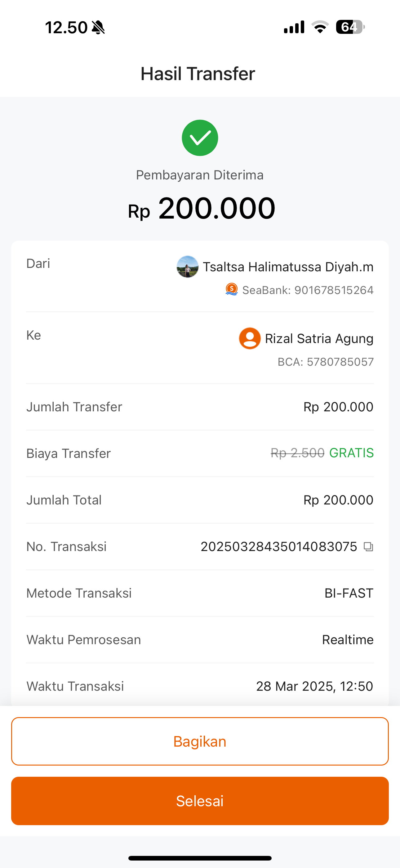Tap the cellular signal bars icon
This screenshot has width=400, height=868.
point(294,27)
